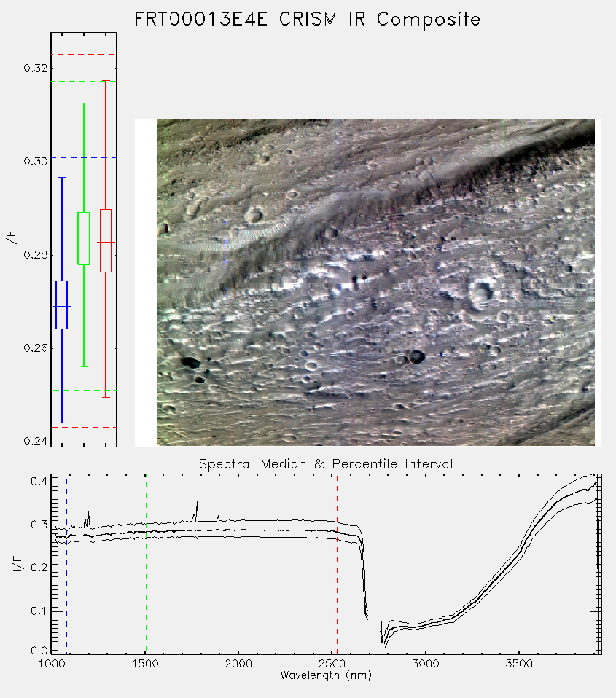Screen dimensions: 616x698
Task: Click the bright-rimmed crater at image right
Action: click(x=480, y=292)
